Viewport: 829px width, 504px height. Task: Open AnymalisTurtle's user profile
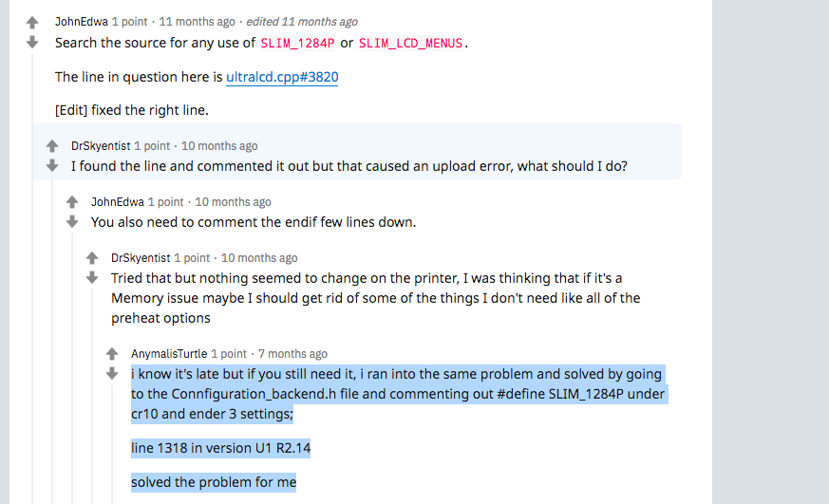[169, 354]
